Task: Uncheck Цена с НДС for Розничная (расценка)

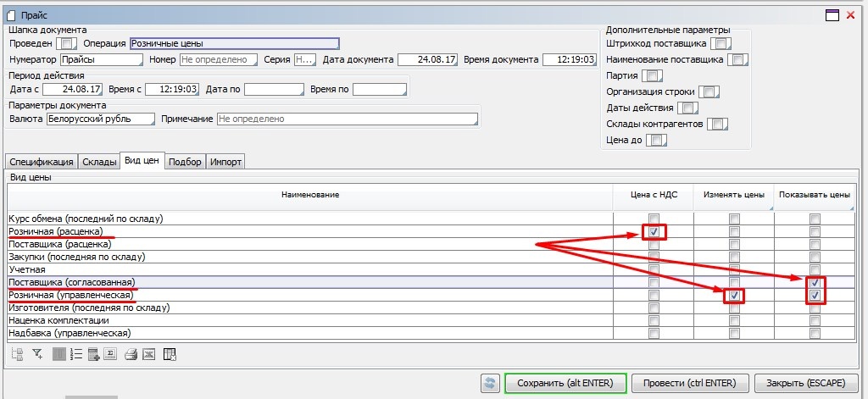Action: click(x=653, y=231)
